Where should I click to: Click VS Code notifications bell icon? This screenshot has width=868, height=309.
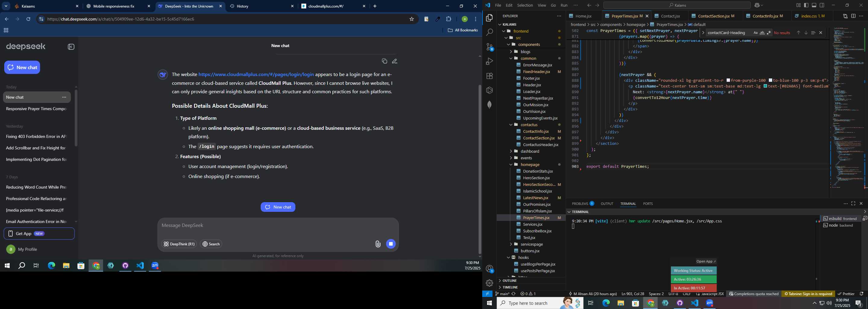tap(862, 294)
